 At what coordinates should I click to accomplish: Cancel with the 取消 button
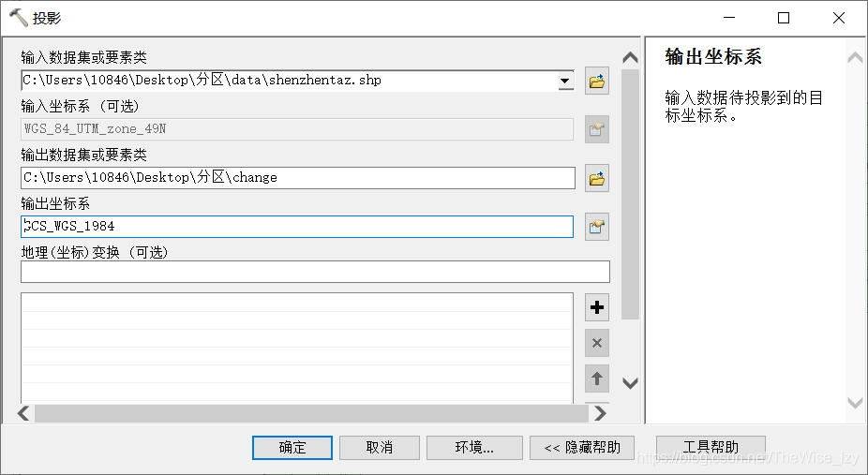coord(380,447)
